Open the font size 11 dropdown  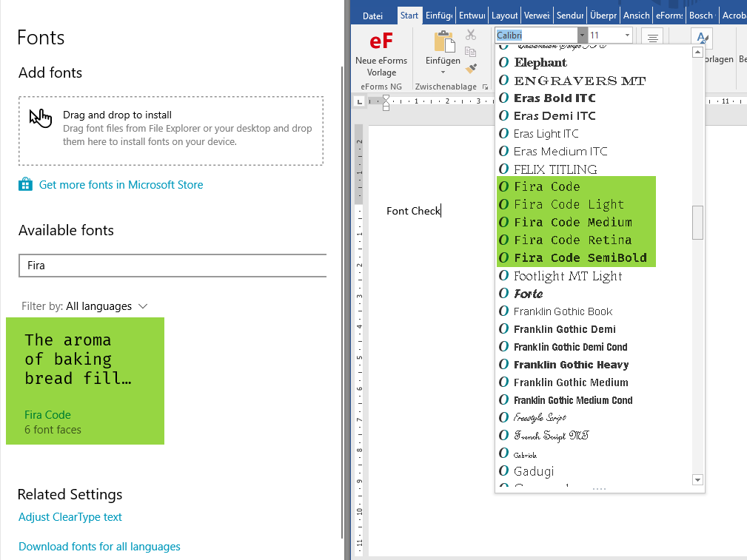(x=627, y=35)
